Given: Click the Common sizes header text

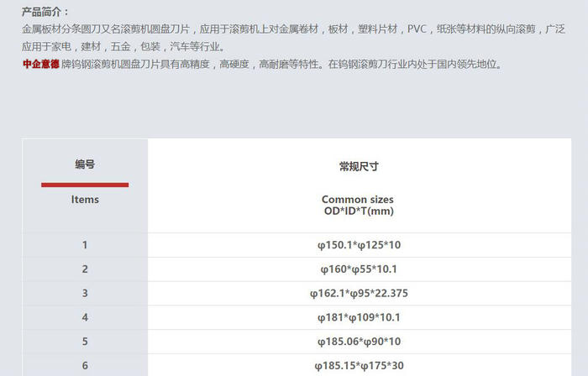Looking at the screenshot, I should coord(358,200).
